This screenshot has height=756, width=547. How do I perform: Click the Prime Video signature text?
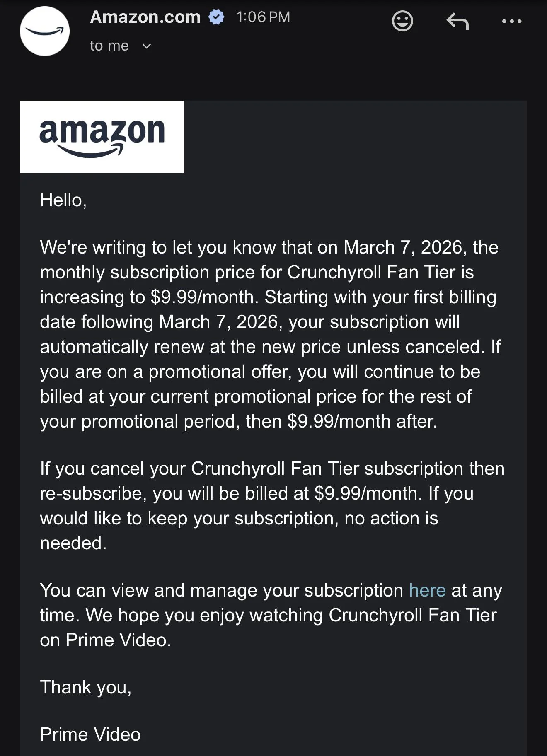(x=90, y=734)
